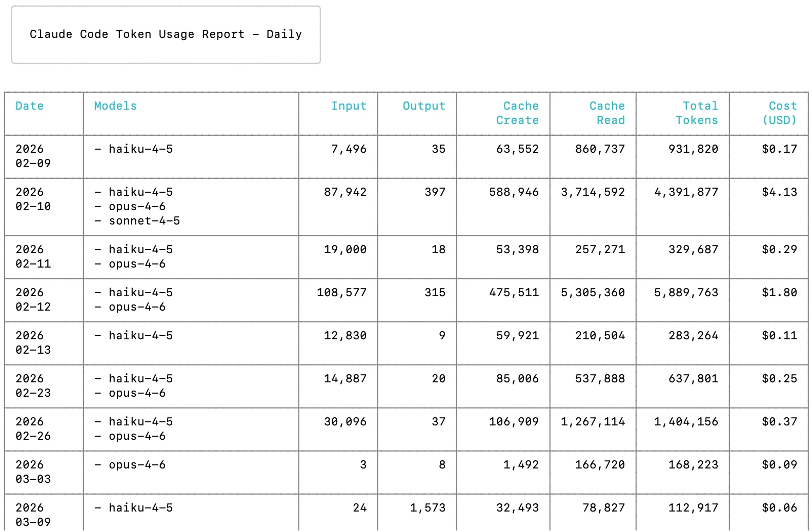Viewport: 812px width, 531px height.
Task: Select the input value "12,830"
Action: click(x=345, y=336)
